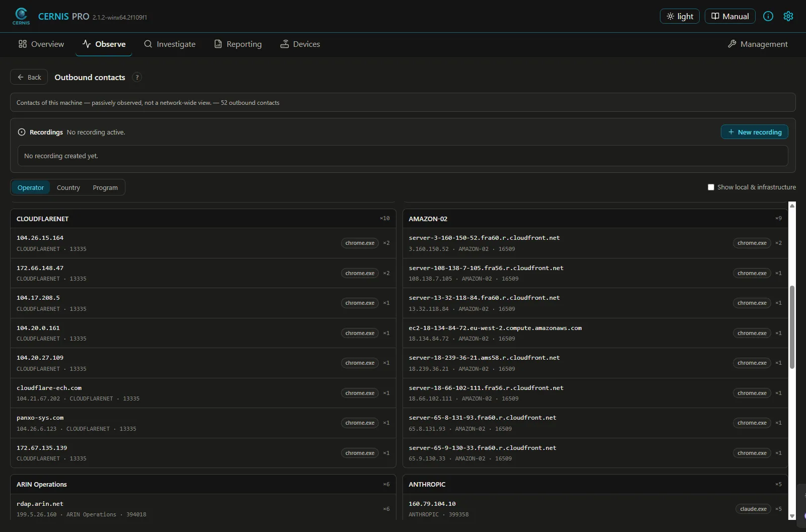Open settings gear icon
Viewport: 806px width, 532px height.
click(x=788, y=16)
